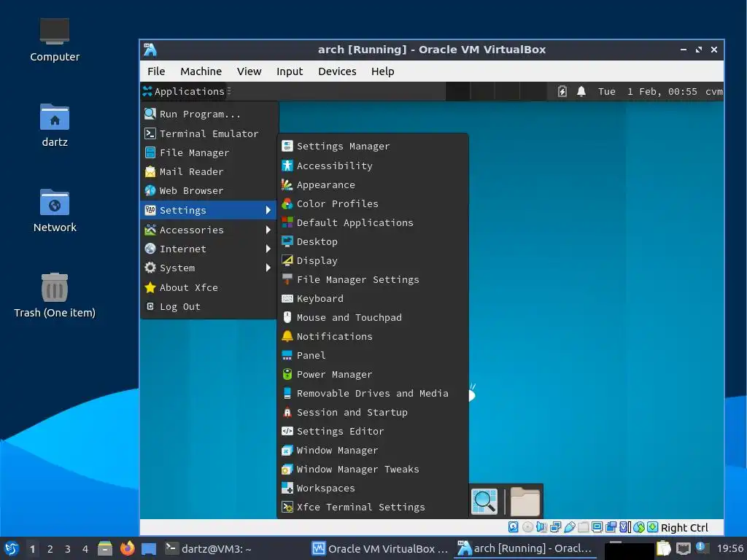Click Right Ctrl host key indicator
747x560 pixels.
click(684, 528)
